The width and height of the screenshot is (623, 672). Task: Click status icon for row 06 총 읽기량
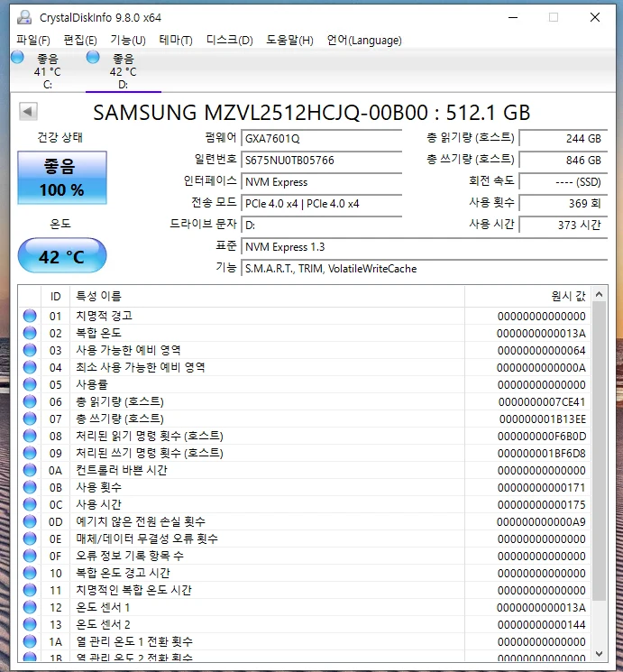click(x=30, y=401)
